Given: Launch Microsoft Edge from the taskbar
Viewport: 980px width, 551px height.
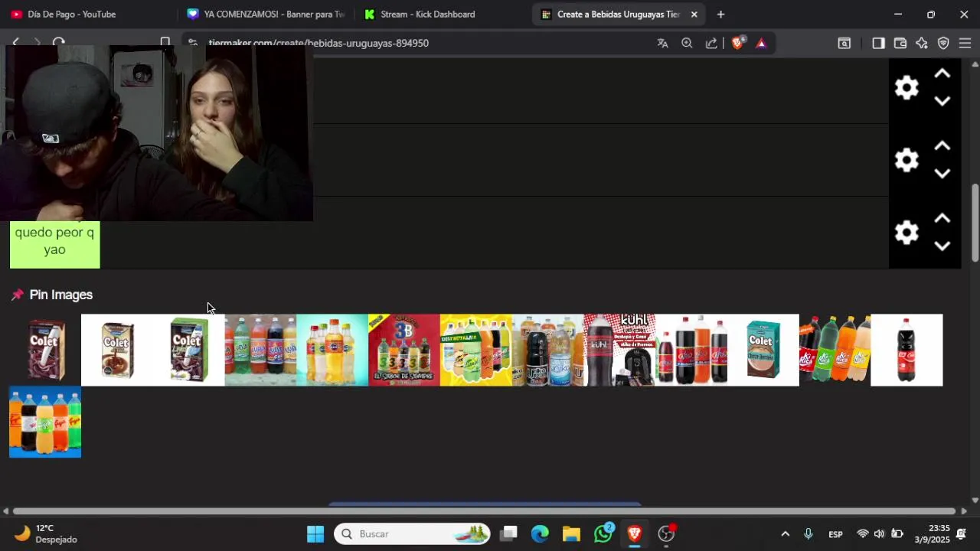Looking at the screenshot, I should point(540,533).
